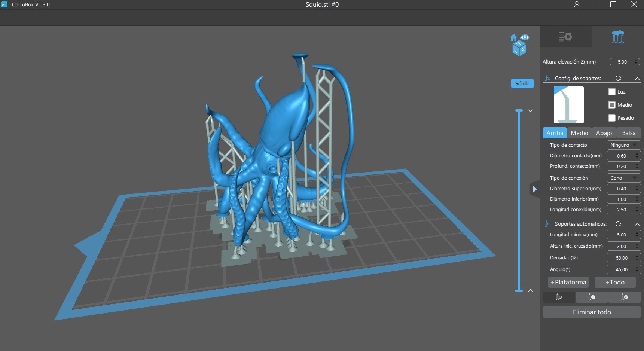Screen dimensions: 644x351
Task: Open the Tipo de contacto dropdown
Action: tap(623, 145)
